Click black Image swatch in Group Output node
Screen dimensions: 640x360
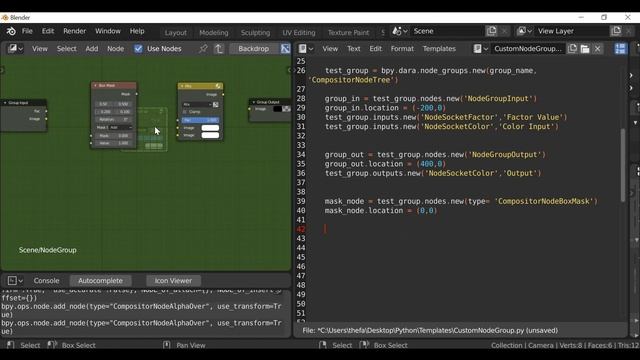pos(278,109)
